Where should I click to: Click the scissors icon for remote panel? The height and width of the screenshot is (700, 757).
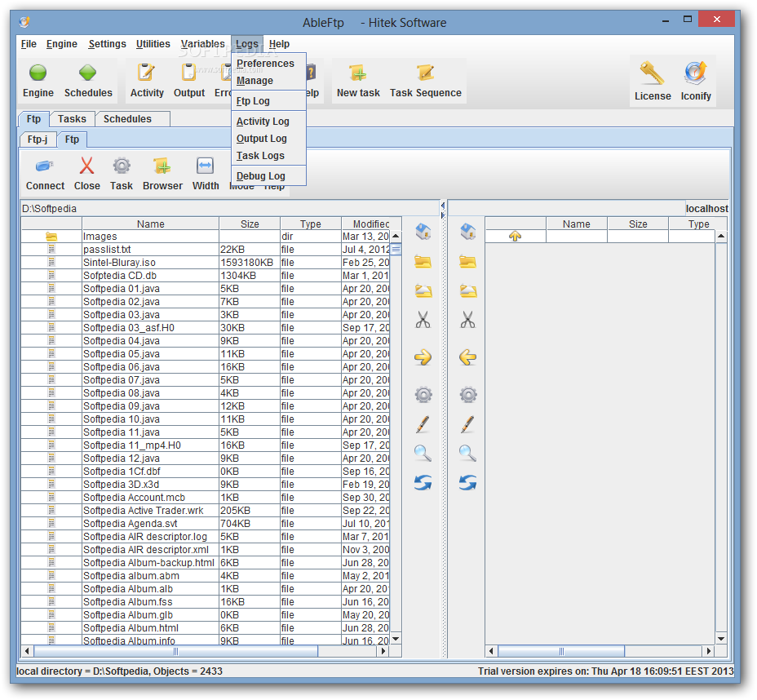[x=467, y=320]
